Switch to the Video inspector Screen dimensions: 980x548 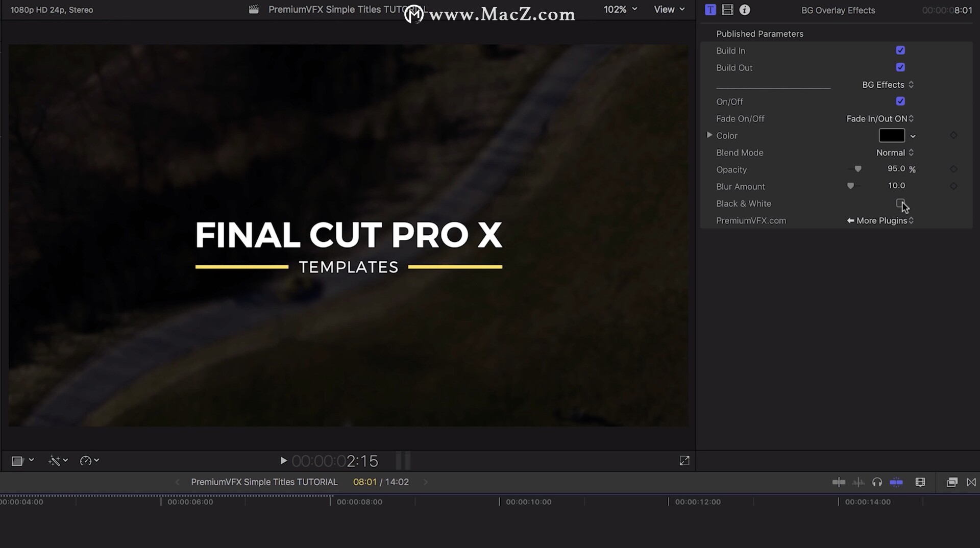point(727,9)
